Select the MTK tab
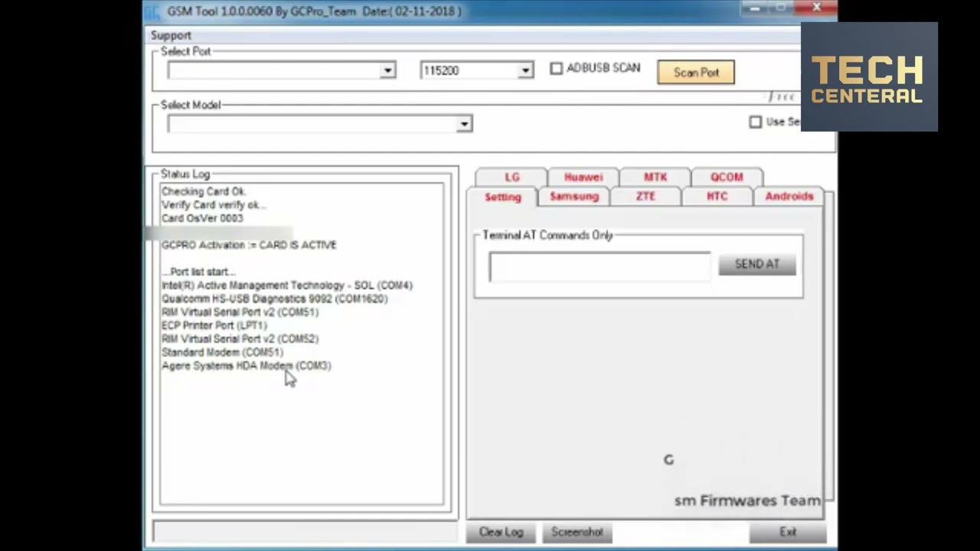 coord(655,177)
